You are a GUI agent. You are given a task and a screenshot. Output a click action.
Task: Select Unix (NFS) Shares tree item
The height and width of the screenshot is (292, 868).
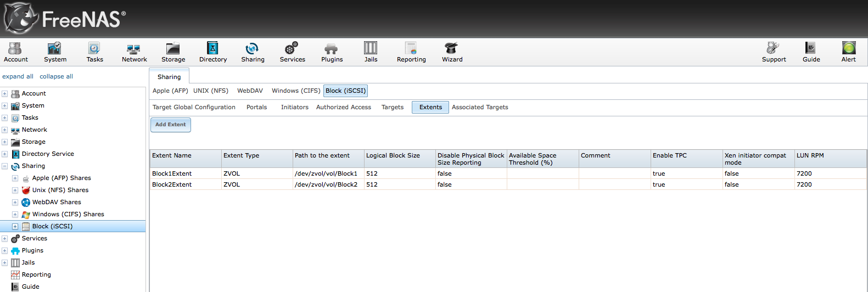(60, 190)
